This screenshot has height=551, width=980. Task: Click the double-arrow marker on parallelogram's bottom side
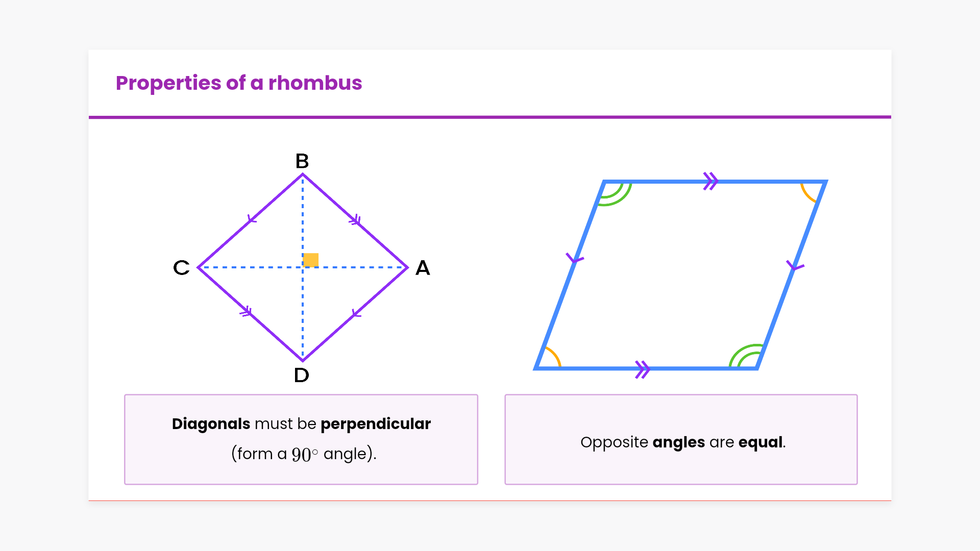[642, 369]
